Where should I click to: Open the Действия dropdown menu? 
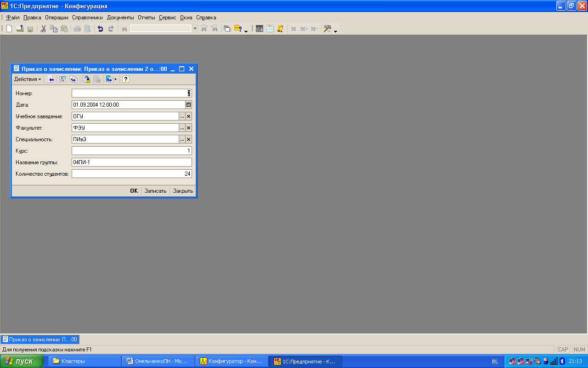(28, 79)
